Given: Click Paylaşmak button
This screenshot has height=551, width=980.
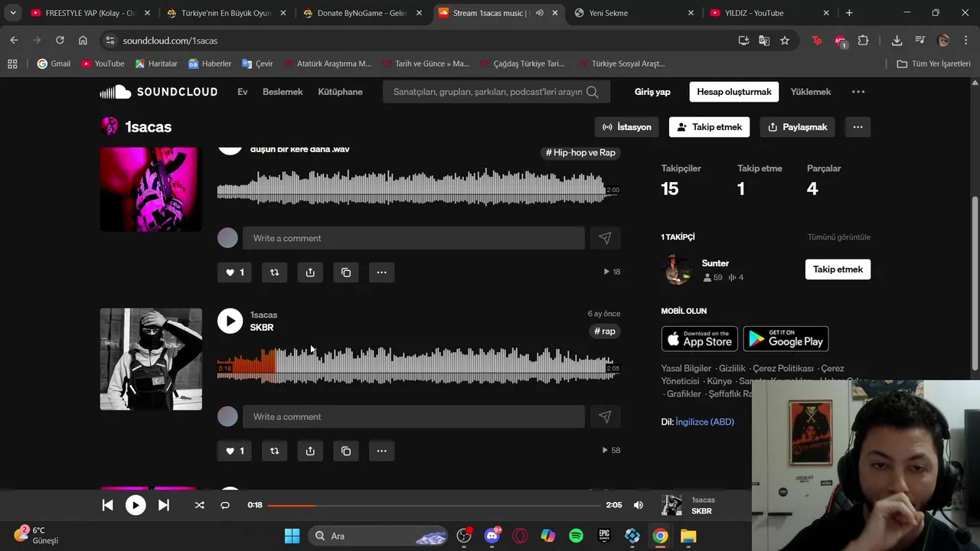Looking at the screenshot, I should click(x=798, y=127).
